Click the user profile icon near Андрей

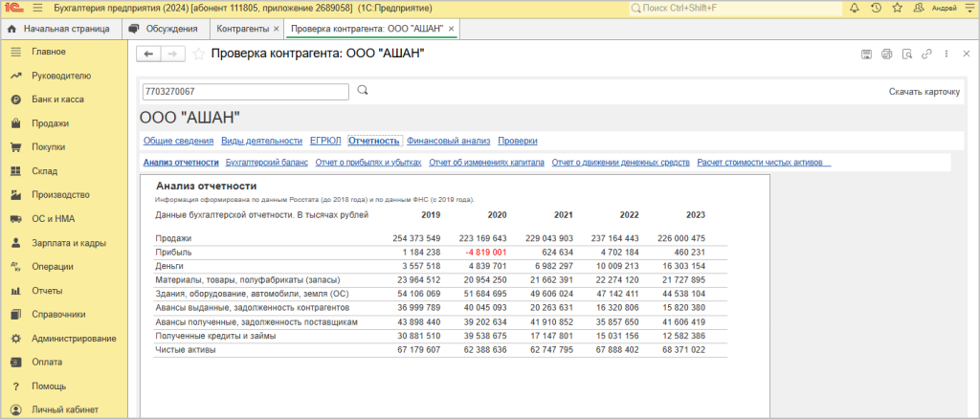pos(918,8)
